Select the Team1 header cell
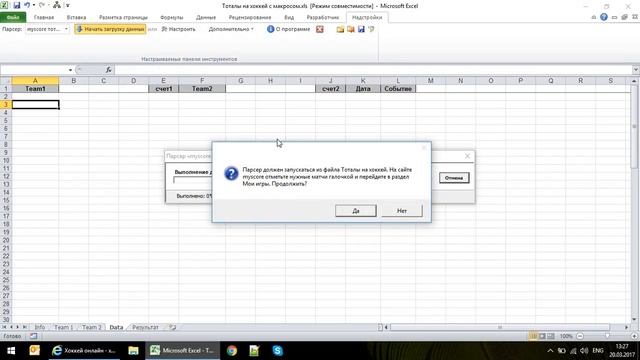Image resolution: width=640 pixels, height=360 pixels. [35, 89]
